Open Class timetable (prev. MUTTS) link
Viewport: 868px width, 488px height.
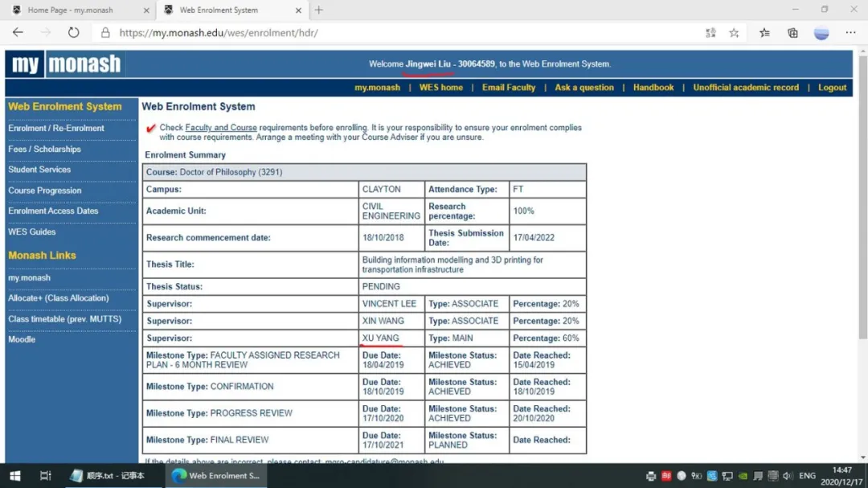[65, 319]
